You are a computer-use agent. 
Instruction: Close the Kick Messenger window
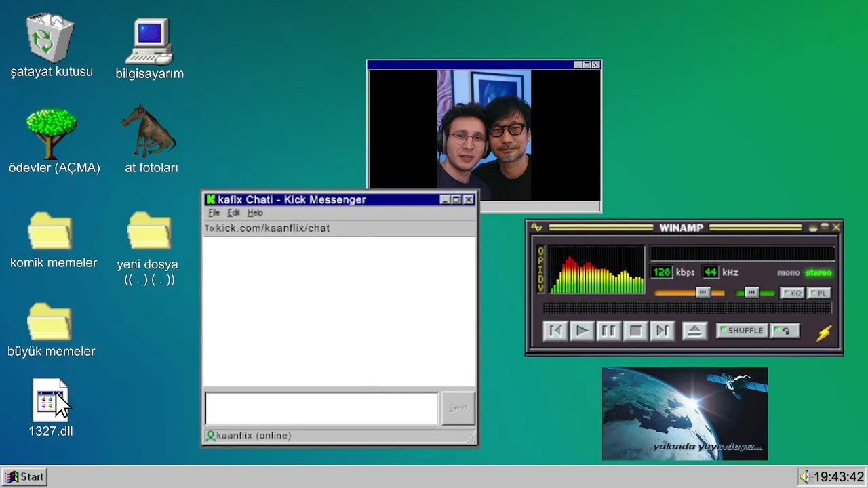click(469, 200)
